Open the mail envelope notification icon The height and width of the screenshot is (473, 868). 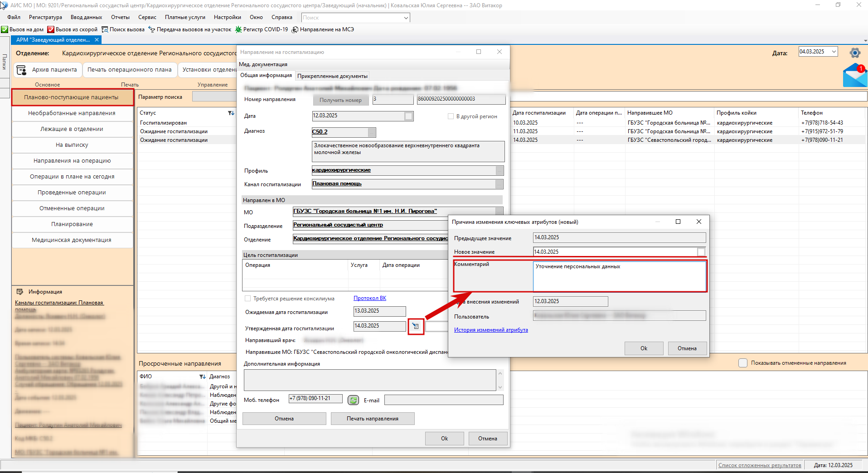click(855, 76)
